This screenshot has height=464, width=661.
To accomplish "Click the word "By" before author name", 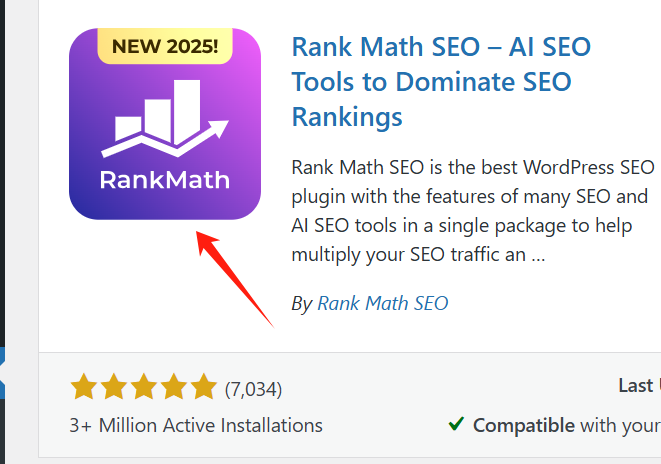I will [301, 303].
